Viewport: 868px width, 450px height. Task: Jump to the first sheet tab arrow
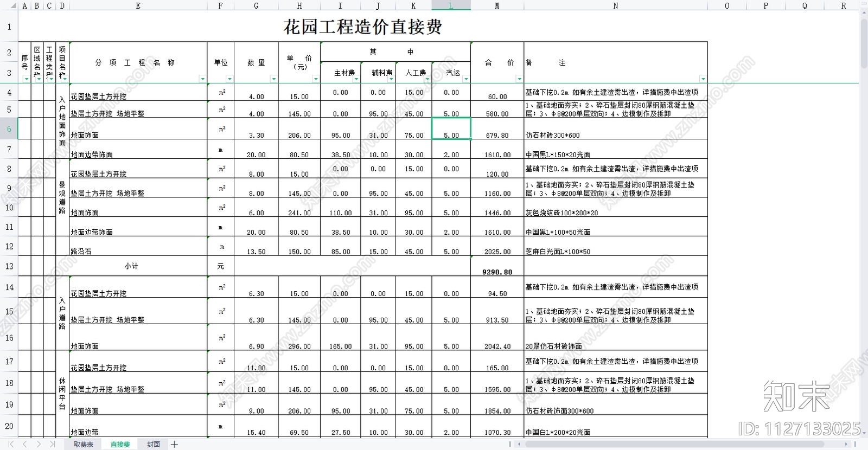pos(11,444)
